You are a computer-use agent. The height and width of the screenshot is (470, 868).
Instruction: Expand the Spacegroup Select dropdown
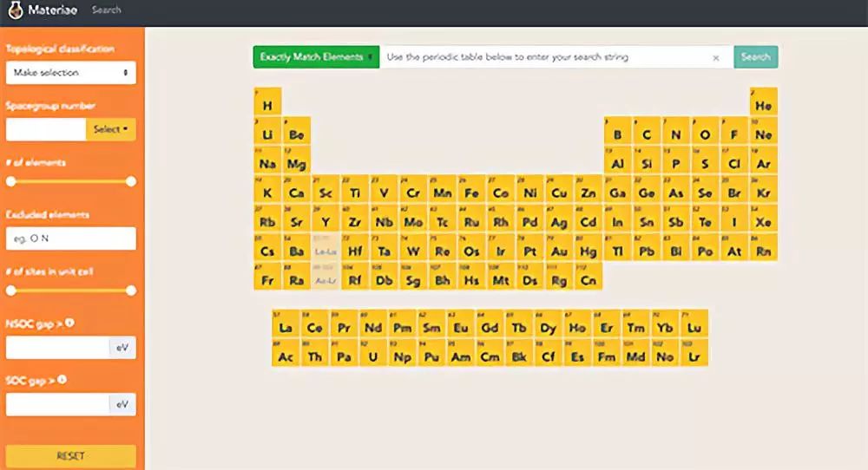point(111,129)
